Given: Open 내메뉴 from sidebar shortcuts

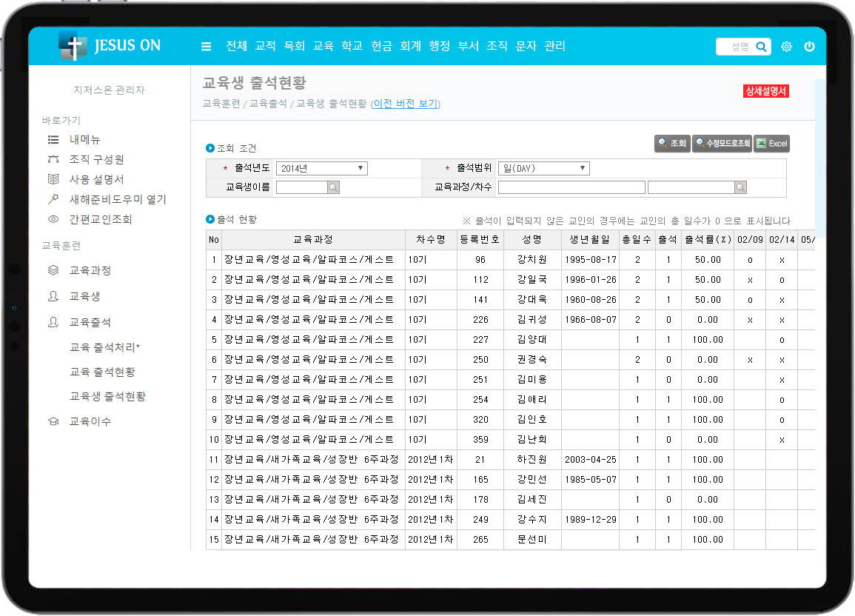Looking at the screenshot, I should point(84,139).
